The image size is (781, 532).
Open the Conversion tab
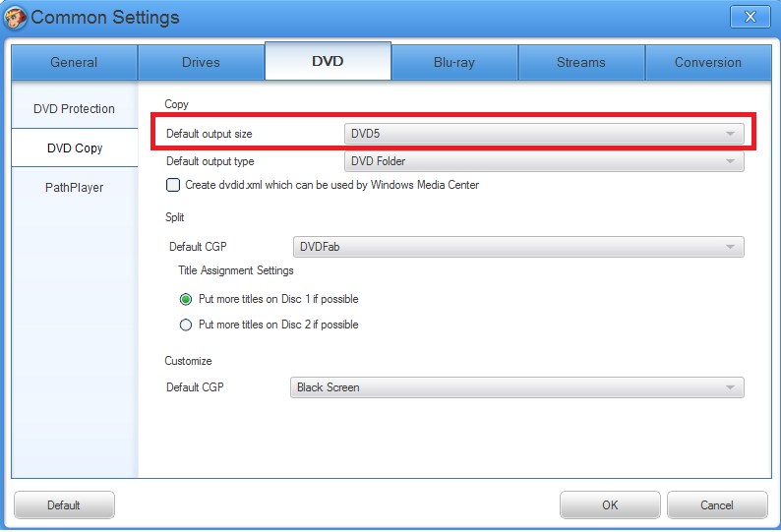707,62
